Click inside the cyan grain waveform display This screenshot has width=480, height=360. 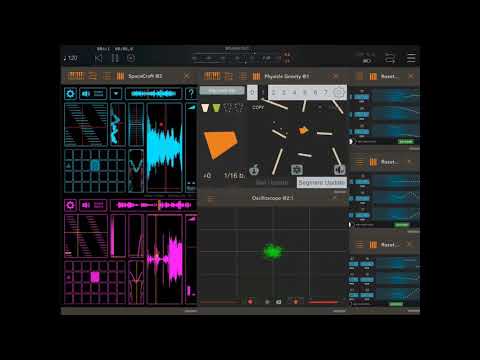(164, 147)
